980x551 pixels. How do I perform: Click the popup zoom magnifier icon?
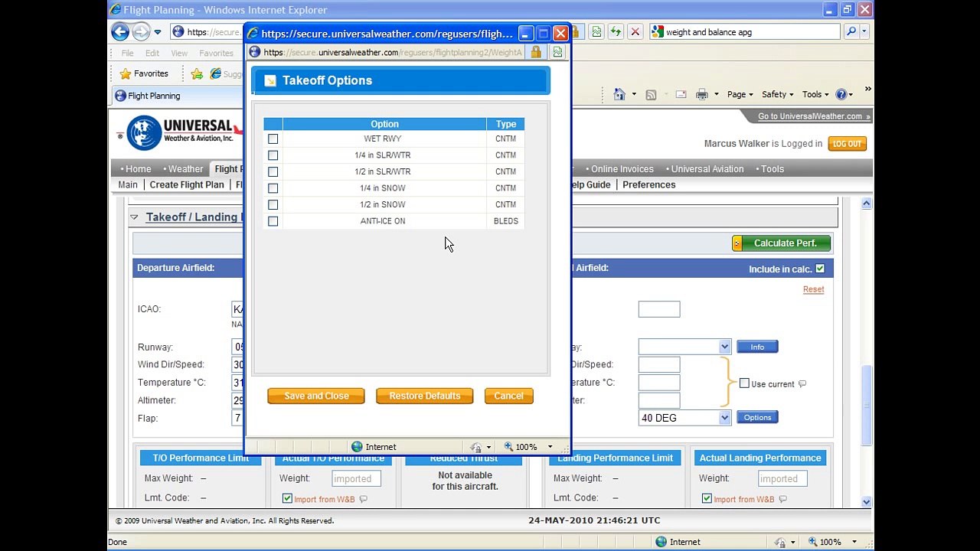pyautogui.click(x=508, y=447)
